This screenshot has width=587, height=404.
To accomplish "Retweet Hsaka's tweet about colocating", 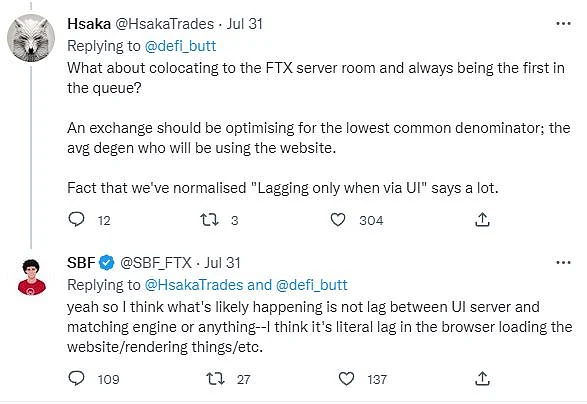I will [209, 220].
